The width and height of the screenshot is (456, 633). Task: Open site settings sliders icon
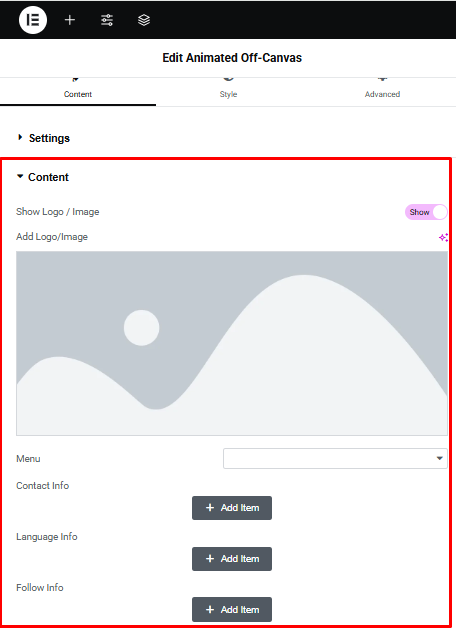pyautogui.click(x=107, y=20)
